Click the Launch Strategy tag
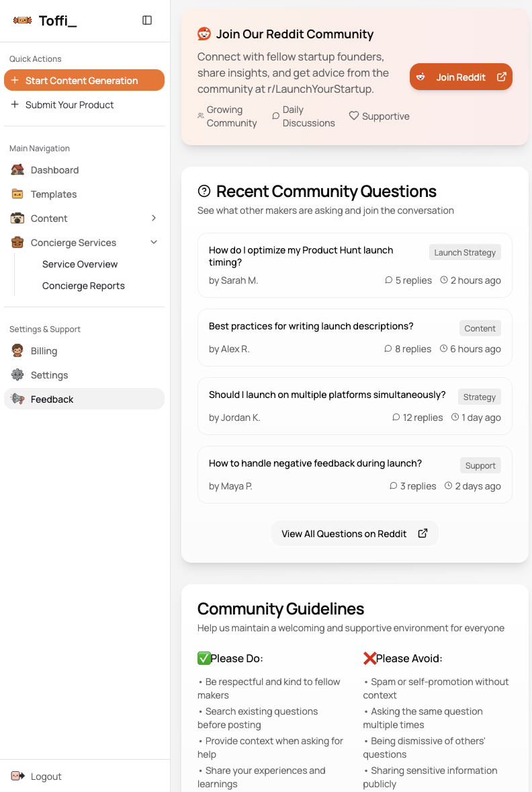This screenshot has height=792, width=532. tap(465, 252)
